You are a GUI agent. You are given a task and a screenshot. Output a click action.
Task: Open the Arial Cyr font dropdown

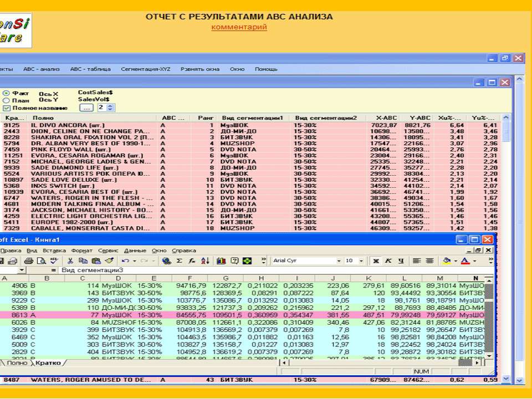tap(339, 260)
